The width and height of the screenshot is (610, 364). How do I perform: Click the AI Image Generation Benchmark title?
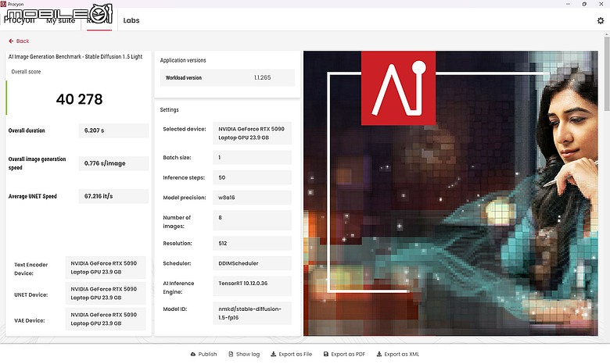76,57
